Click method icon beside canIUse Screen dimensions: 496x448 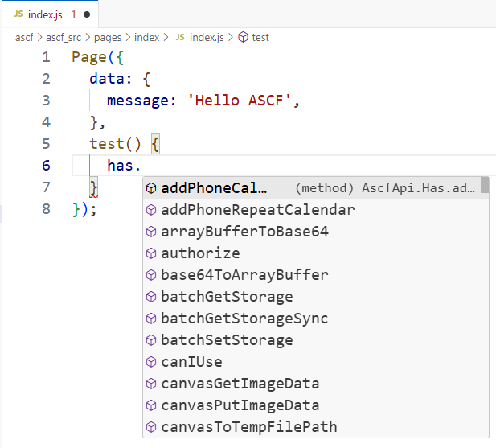point(151,362)
